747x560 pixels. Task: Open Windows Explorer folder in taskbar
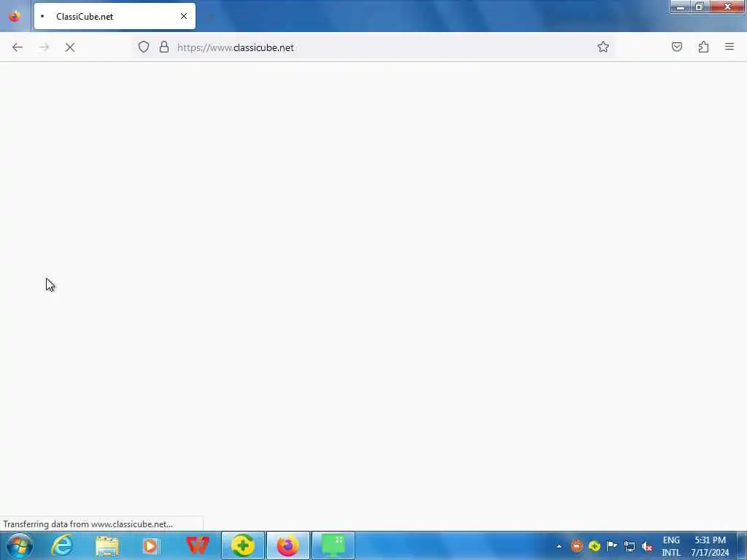point(107,545)
